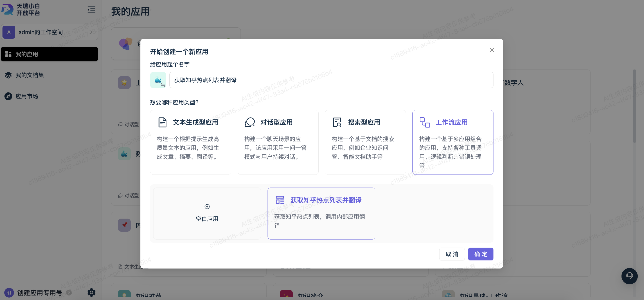Select the 文本生成型应用 type card
This screenshot has width=644, height=300.
click(191, 142)
